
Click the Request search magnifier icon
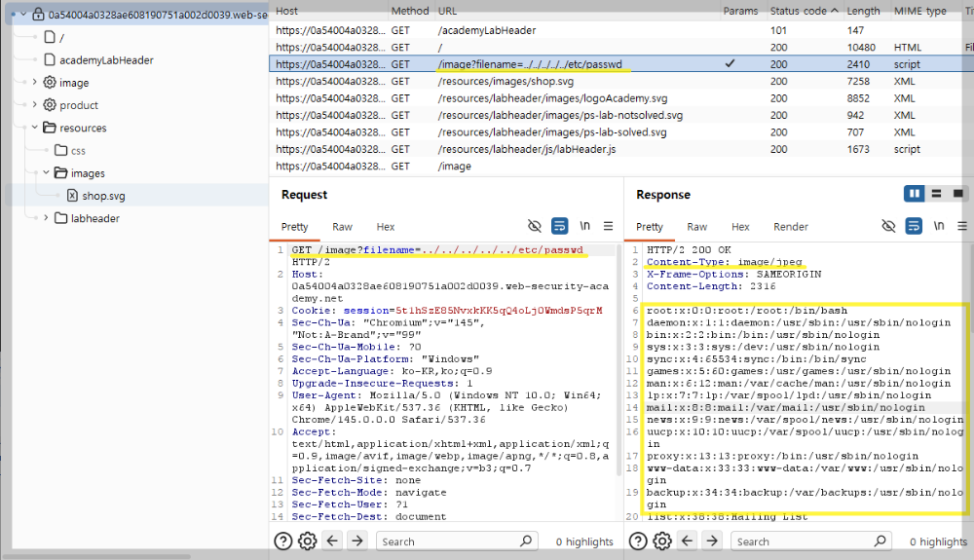526,541
